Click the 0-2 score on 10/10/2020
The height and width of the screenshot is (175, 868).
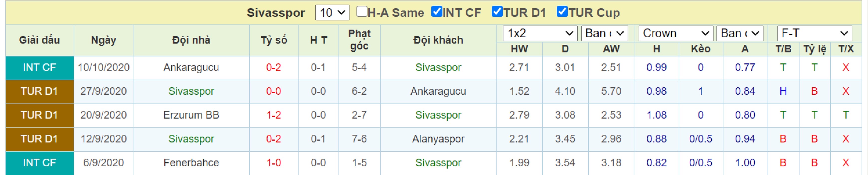click(x=274, y=67)
